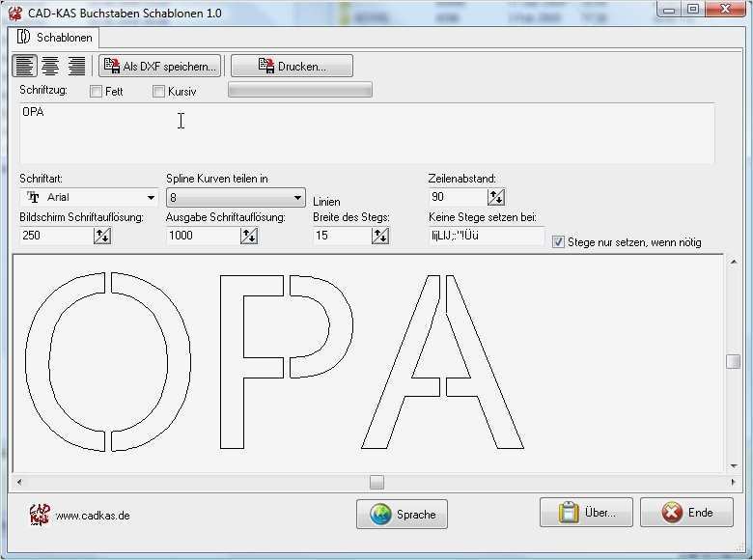Viewport: 753px width, 560px height.
Task: Enable the Fett bold checkbox
Action: (x=96, y=92)
